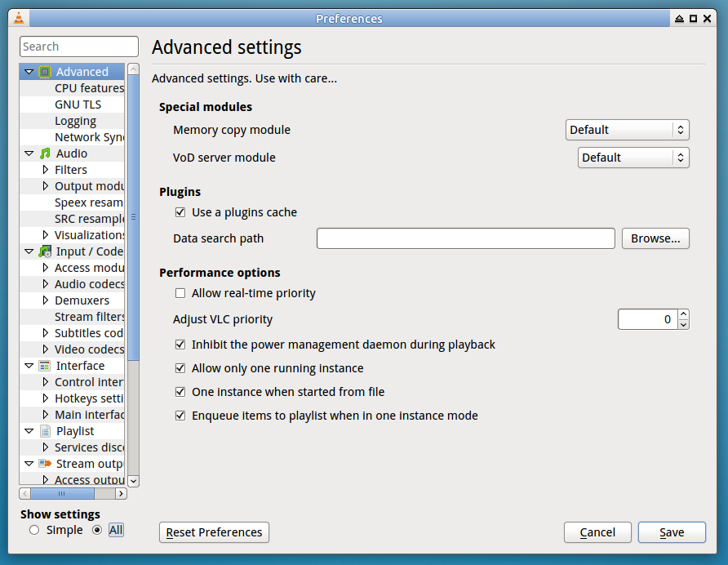Expand the Audio codecs subtree
This screenshot has width=728, height=565.
pos(46,284)
